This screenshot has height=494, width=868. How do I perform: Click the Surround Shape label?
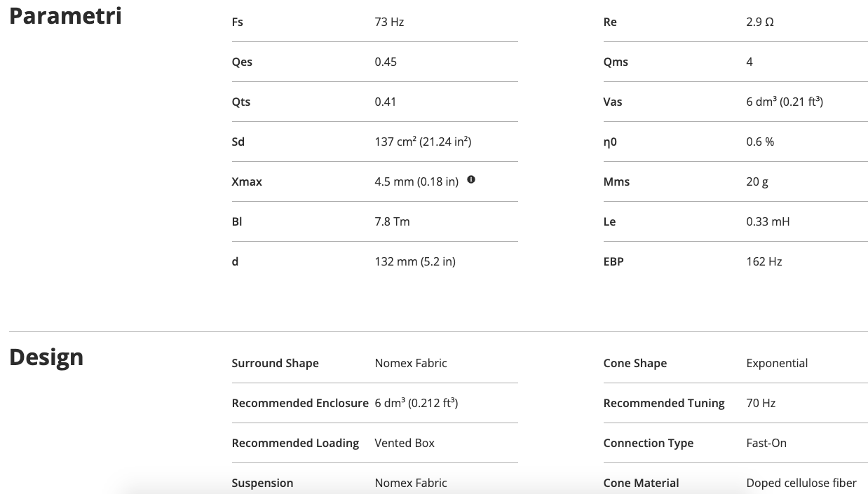click(x=275, y=364)
